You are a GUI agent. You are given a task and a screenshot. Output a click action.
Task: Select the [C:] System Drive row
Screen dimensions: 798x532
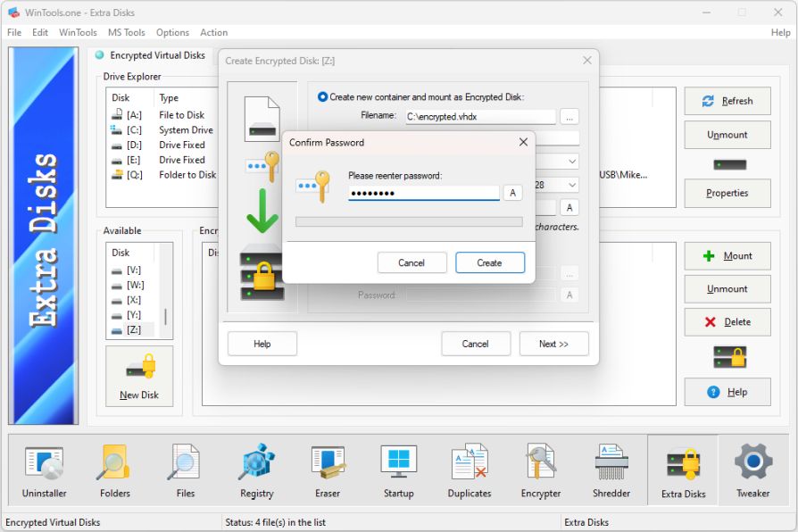(x=162, y=129)
